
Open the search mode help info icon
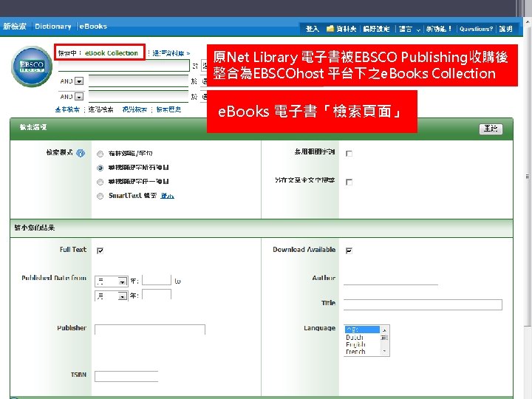[81, 153]
